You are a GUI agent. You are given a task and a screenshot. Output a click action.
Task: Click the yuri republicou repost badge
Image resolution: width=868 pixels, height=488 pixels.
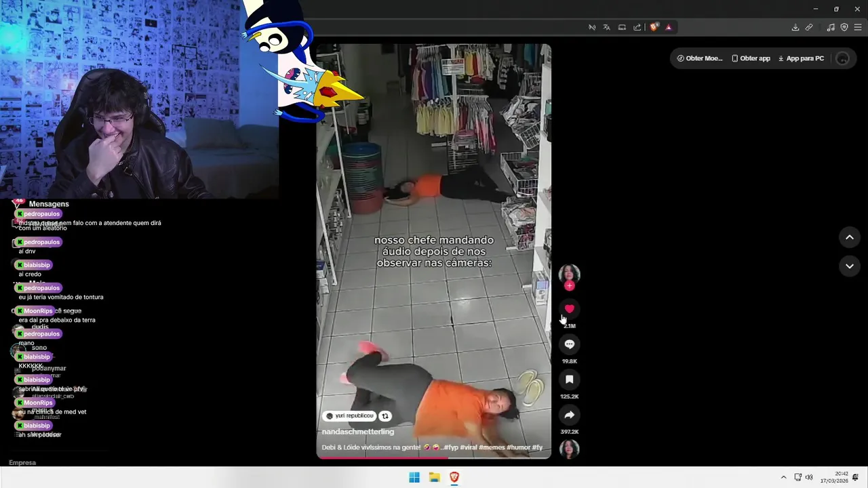point(349,416)
